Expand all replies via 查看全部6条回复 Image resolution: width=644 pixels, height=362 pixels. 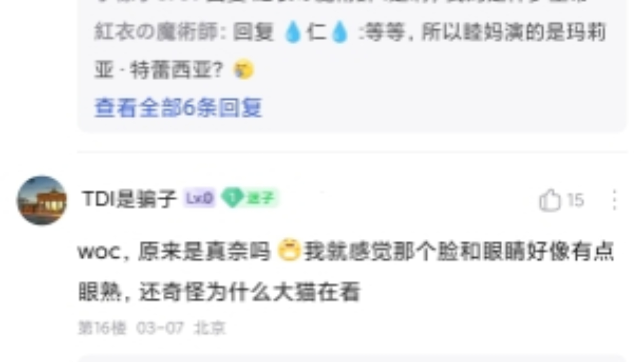(178, 108)
